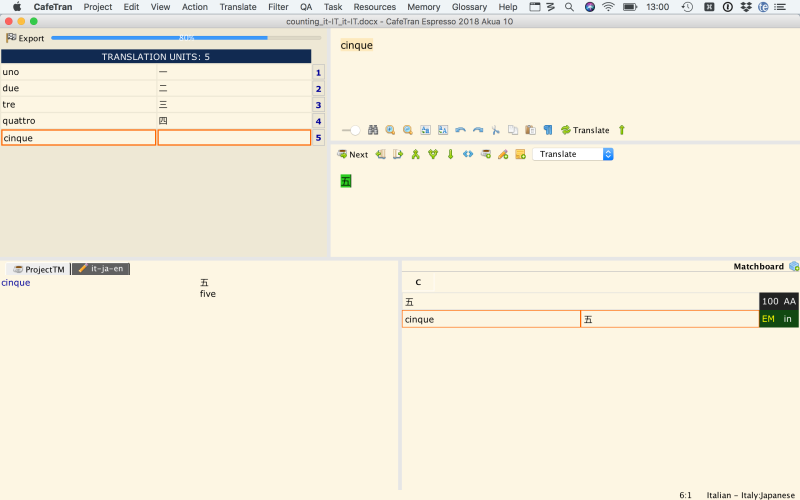Open the Resources menu
800x500 pixels.
(x=374, y=7)
